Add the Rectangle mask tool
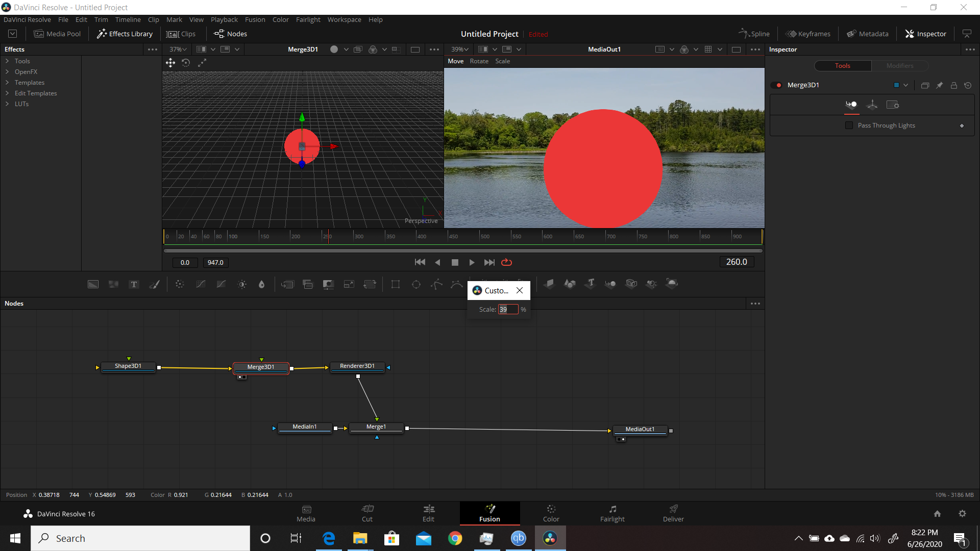Screen dimensions: 980x551 coord(396,284)
